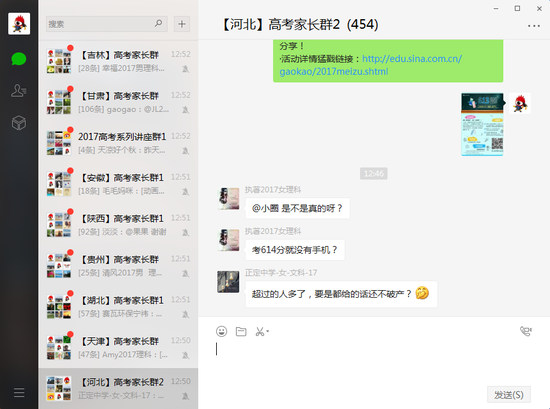The height and width of the screenshot is (409, 550).
Task: Click the send file folder icon
Action: [241, 331]
